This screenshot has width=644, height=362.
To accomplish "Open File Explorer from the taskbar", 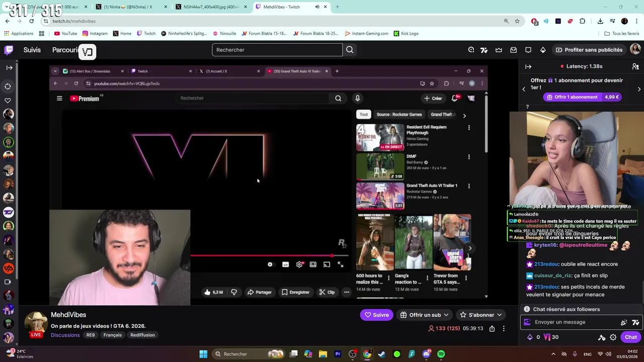I will click(x=323, y=354).
